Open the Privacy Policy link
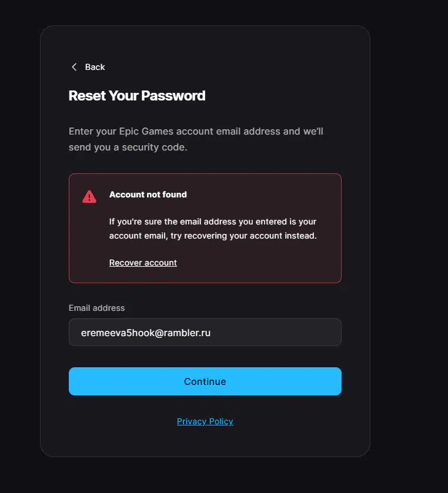 [205, 421]
